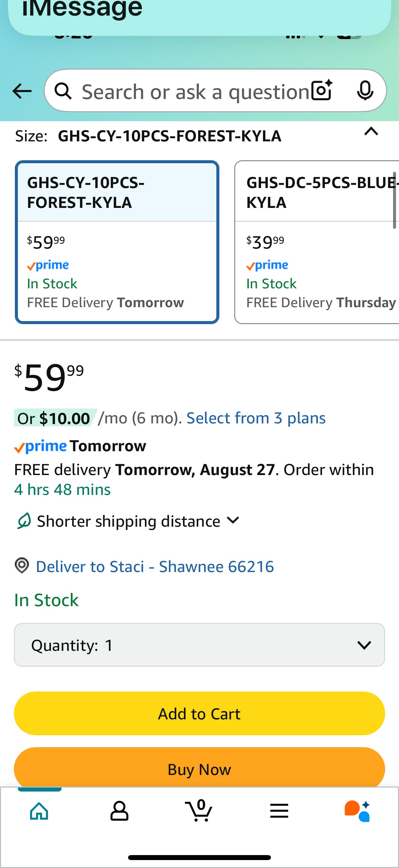This screenshot has width=399, height=868.
Task: Select GHS-DC-5PCS-BLUE-KYLA size option
Action: click(317, 242)
